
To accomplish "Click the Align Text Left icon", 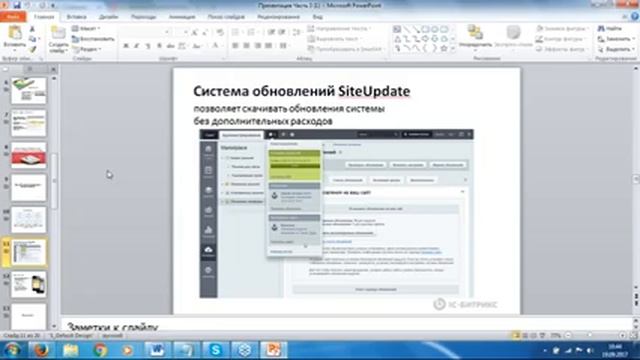I will click(236, 46).
